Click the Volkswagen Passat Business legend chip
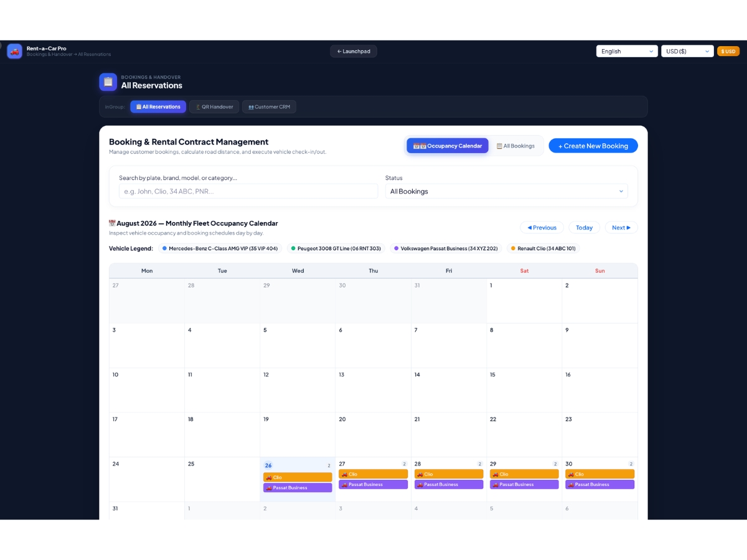 446,248
